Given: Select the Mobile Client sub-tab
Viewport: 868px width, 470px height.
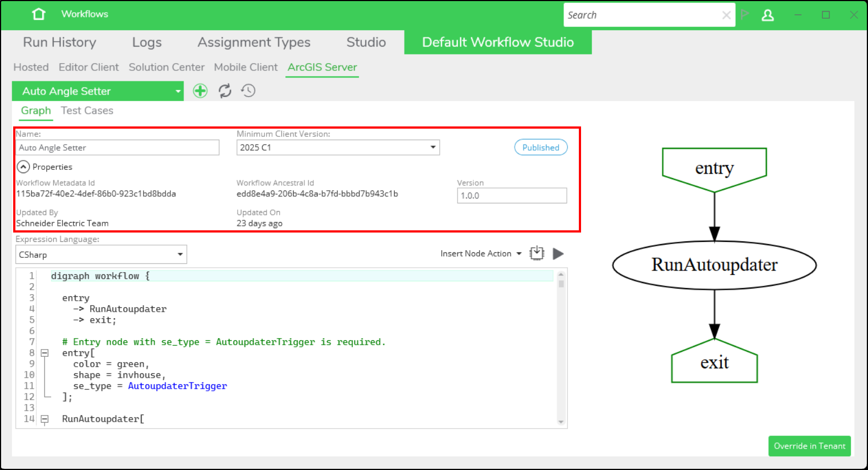Looking at the screenshot, I should [x=246, y=67].
